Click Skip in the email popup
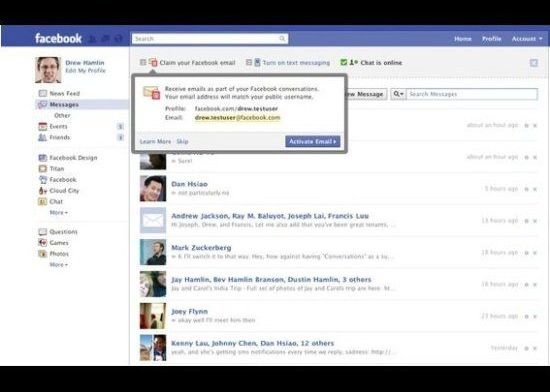The image size is (550, 392). [x=182, y=142]
